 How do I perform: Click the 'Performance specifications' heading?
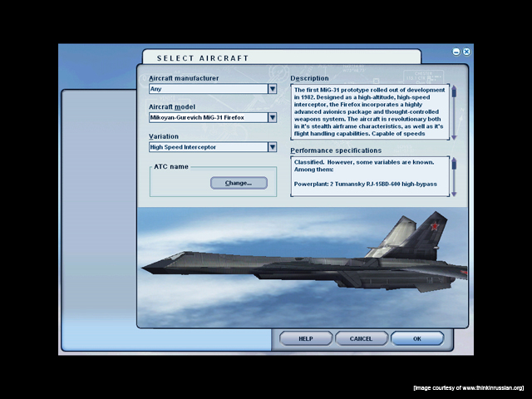coord(336,150)
